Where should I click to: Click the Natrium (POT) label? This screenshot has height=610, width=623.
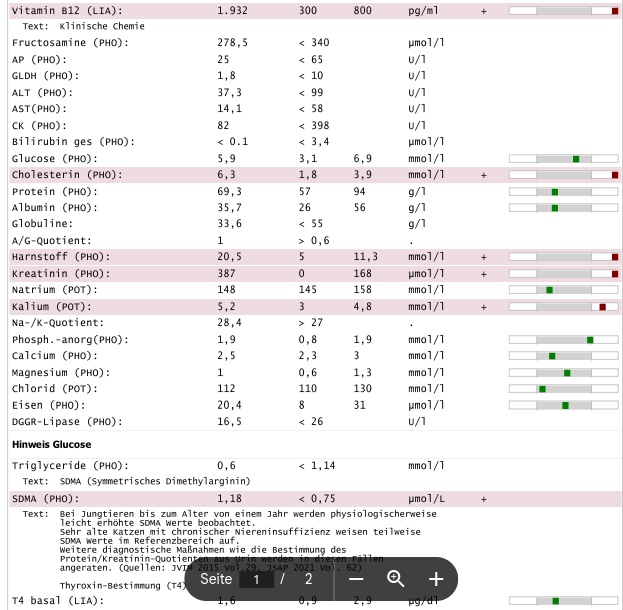pyautogui.click(x=54, y=290)
